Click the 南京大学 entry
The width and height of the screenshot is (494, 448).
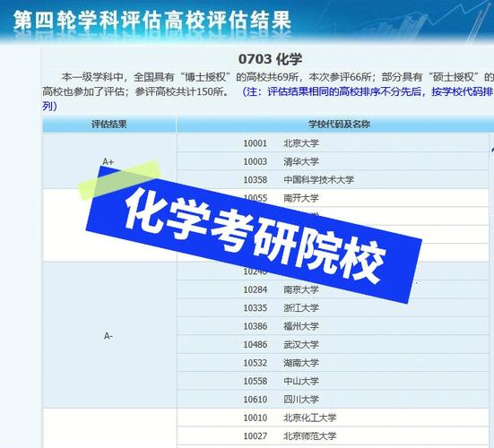[333, 289]
